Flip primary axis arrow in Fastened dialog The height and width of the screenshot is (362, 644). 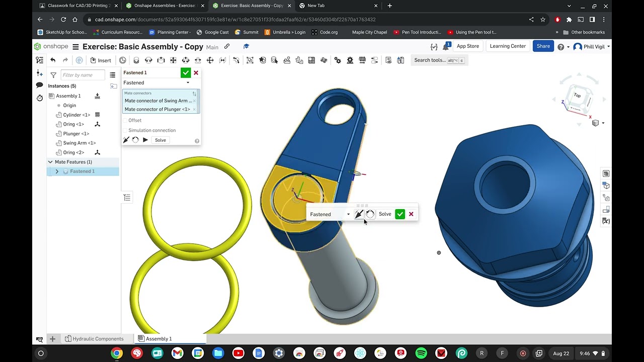pos(126,140)
